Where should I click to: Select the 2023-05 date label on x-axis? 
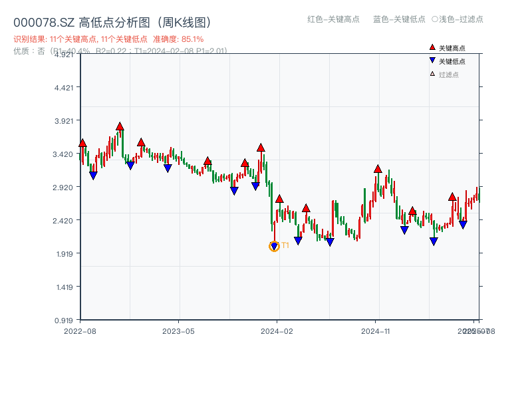pos(179,330)
